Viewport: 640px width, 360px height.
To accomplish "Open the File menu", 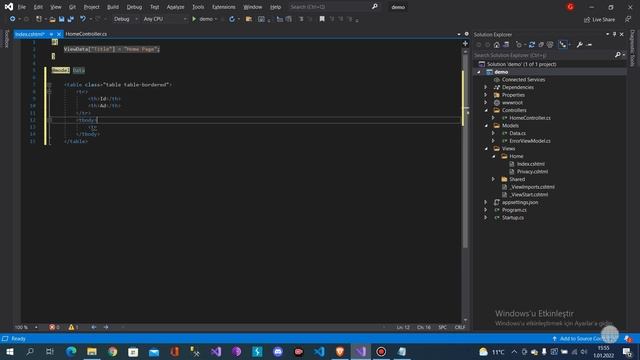I will click(x=22, y=7).
